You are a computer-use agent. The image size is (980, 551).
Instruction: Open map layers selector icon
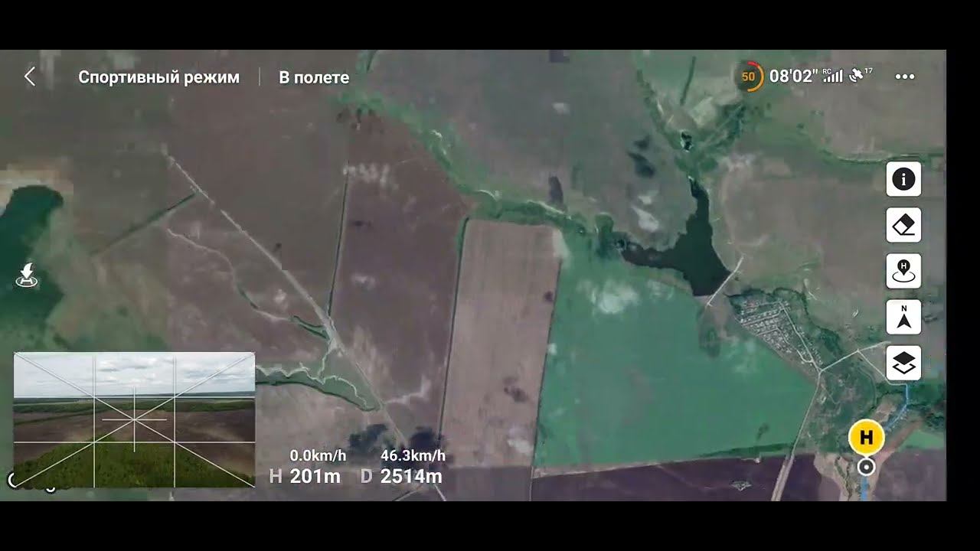click(x=903, y=364)
